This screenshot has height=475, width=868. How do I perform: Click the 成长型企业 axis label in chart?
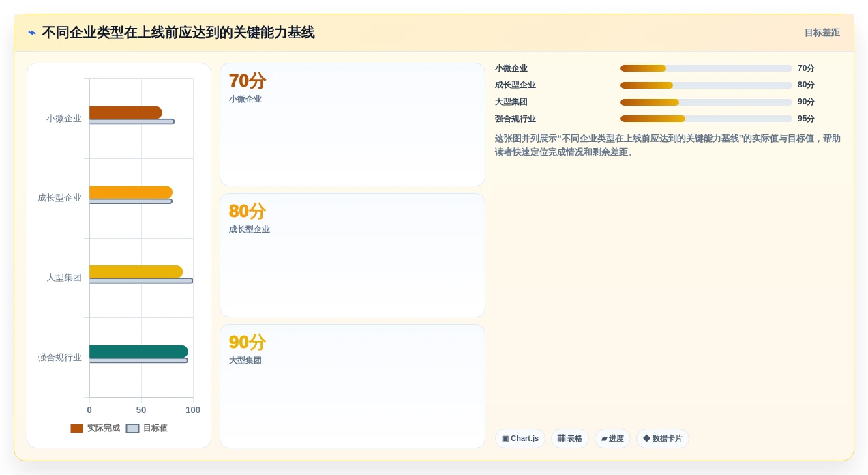tap(59, 198)
